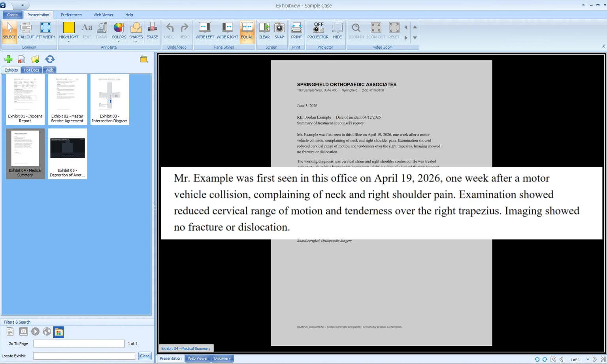This screenshot has width=607, height=364.
Task: Undo the last annotation
Action: 169,31
